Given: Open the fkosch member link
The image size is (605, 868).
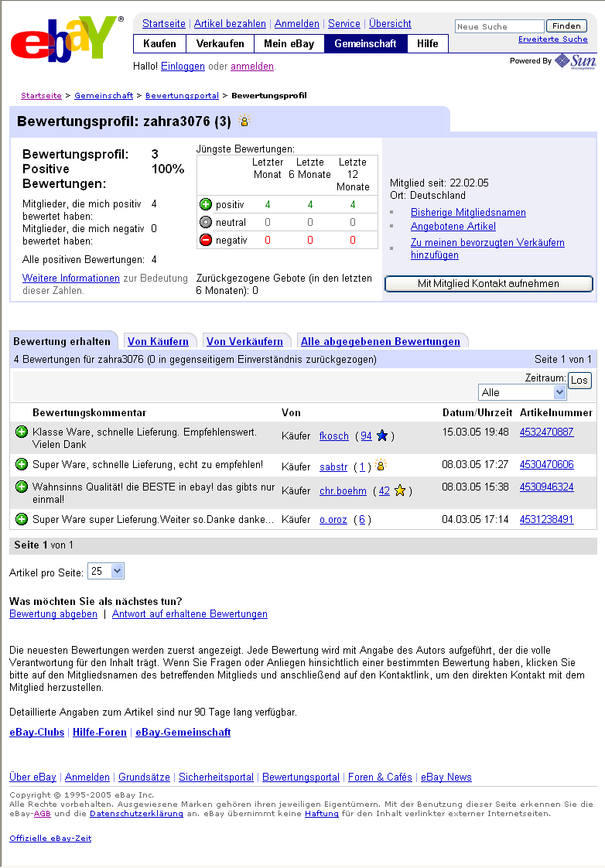Looking at the screenshot, I should click(333, 436).
